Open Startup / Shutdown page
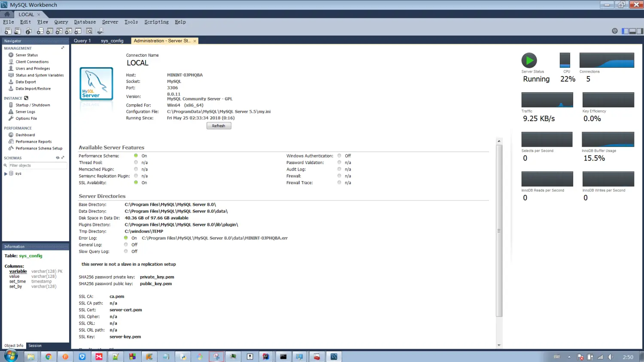The image size is (644, 362). (33, 105)
